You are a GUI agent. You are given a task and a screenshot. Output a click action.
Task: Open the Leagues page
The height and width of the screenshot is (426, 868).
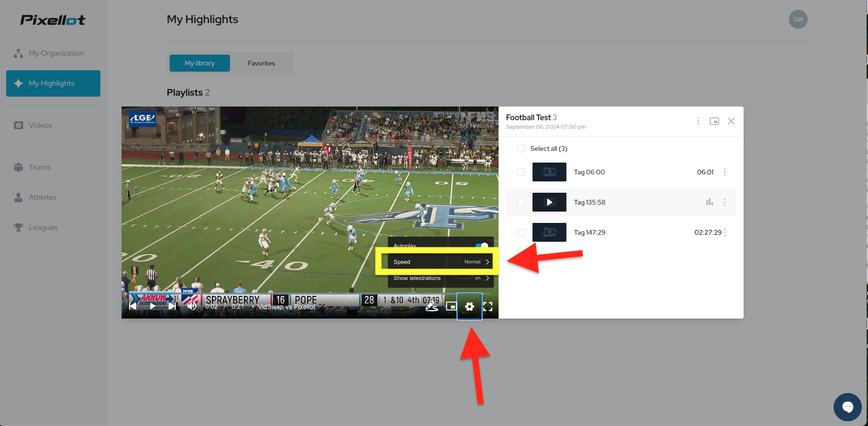point(53,228)
